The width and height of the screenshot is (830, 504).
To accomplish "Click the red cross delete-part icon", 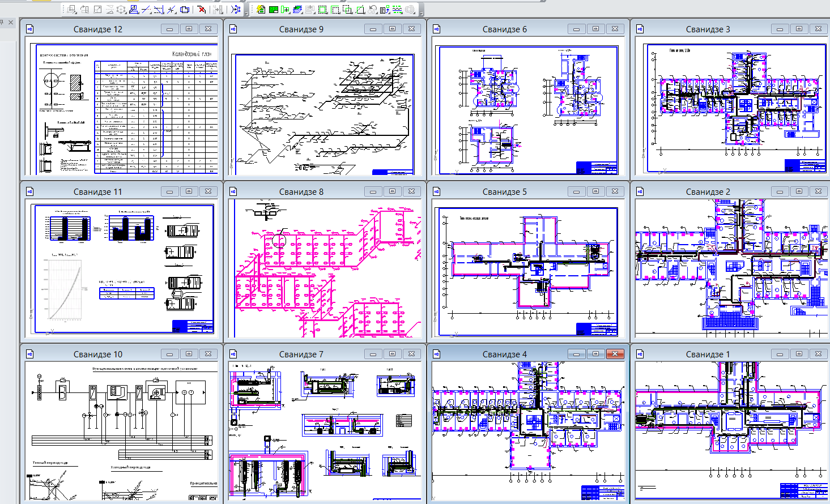I will click(201, 10).
